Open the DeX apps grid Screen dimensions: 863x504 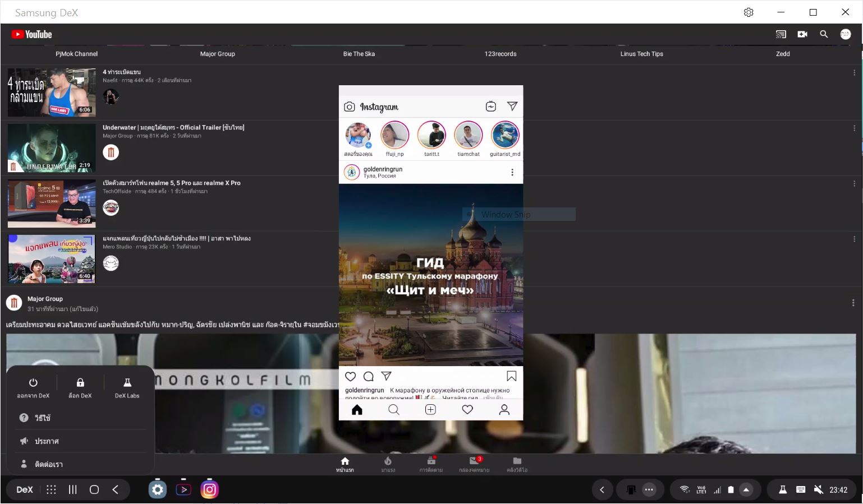(51, 489)
